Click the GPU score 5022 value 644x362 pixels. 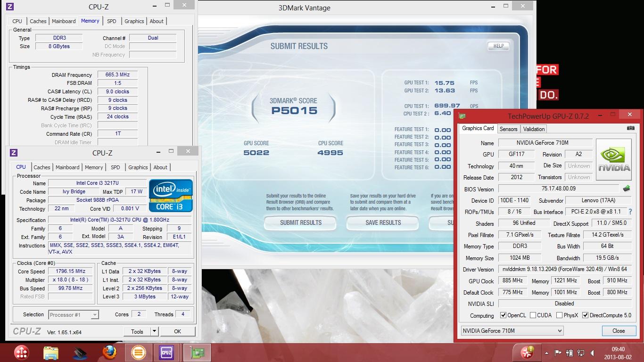(256, 153)
